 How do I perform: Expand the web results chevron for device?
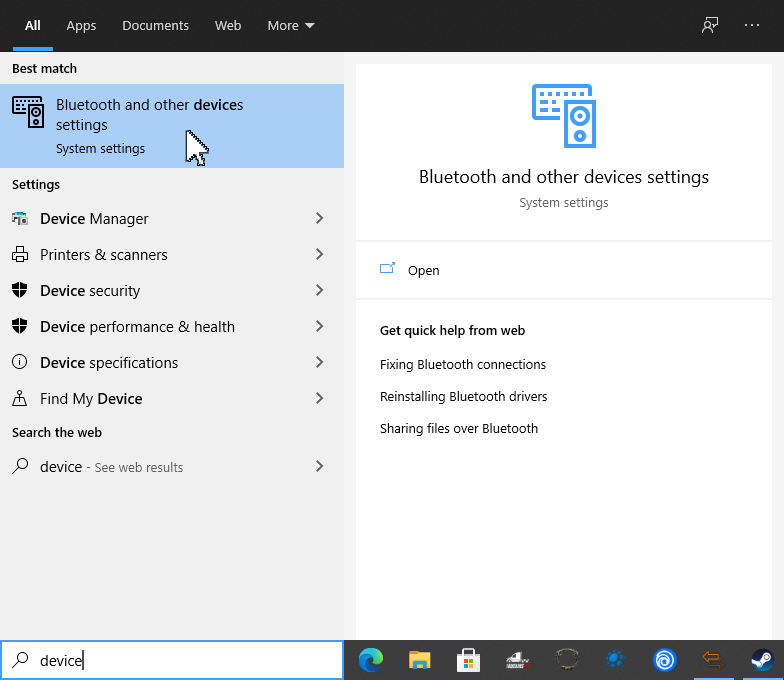[319, 466]
